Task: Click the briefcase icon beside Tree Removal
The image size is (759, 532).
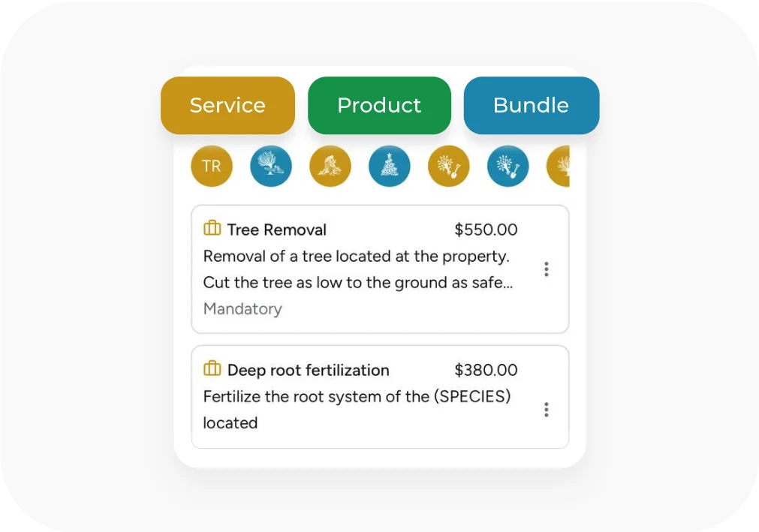Action: pyautogui.click(x=212, y=228)
